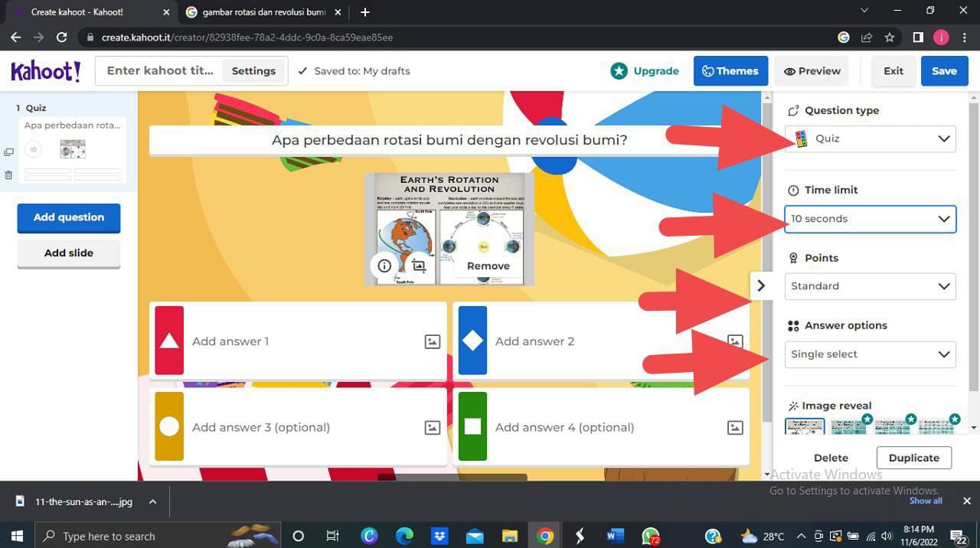Open Dropbox from the taskbar
Viewport: 980px width, 548px height.
pyautogui.click(x=439, y=536)
